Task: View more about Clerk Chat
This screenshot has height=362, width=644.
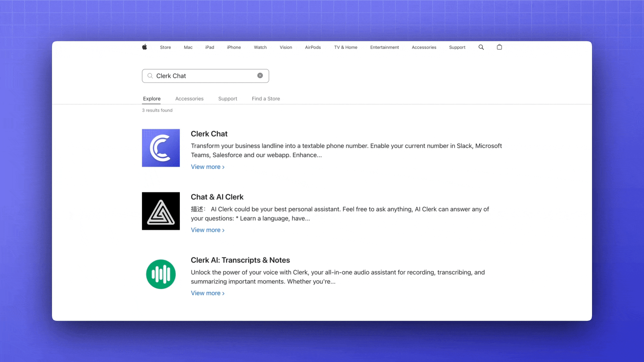Action: pyautogui.click(x=207, y=167)
